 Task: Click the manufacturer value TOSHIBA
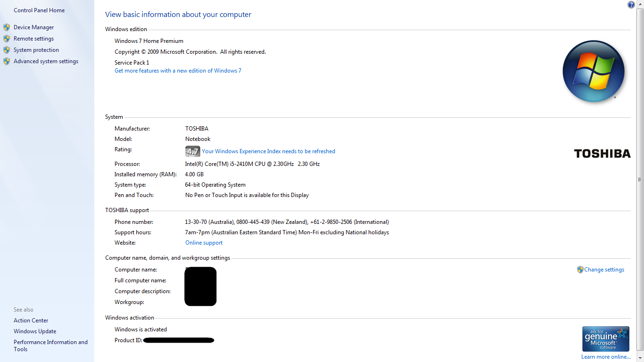(x=197, y=129)
